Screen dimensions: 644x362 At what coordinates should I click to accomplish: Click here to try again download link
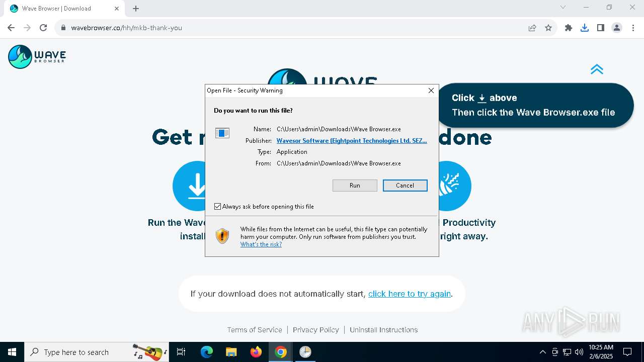pos(410,294)
